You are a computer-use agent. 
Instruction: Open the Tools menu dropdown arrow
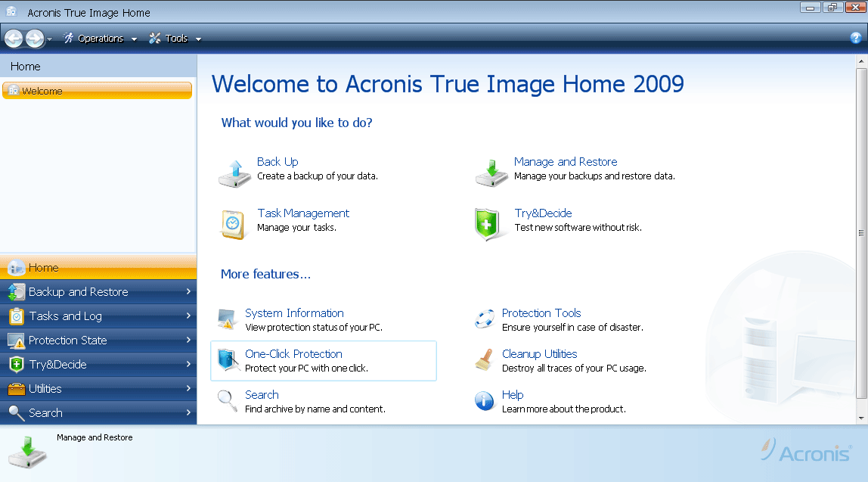point(198,39)
